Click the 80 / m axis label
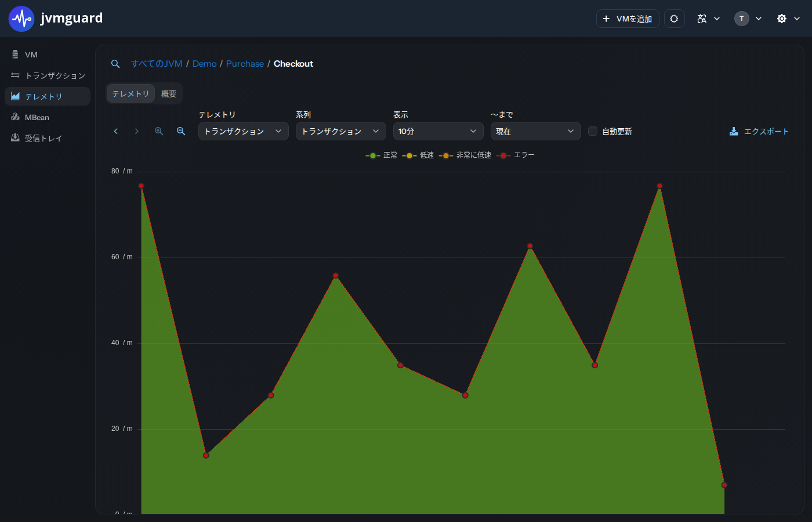Image resolution: width=812 pixels, height=522 pixels. pos(122,171)
